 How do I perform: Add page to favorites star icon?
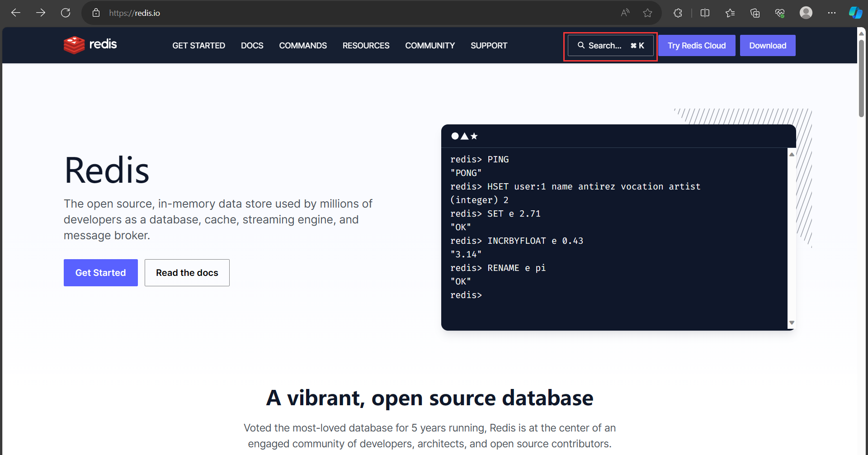click(x=647, y=13)
